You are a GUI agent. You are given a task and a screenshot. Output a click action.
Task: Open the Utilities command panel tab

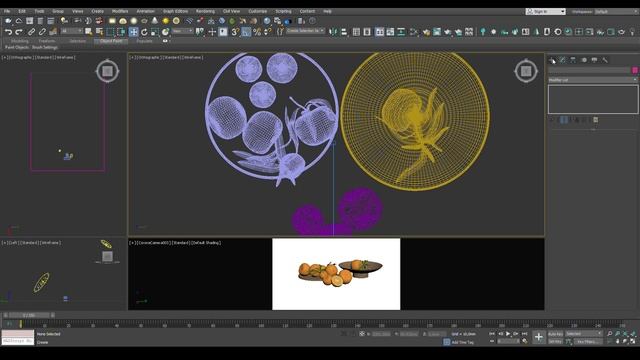pos(605,60)
